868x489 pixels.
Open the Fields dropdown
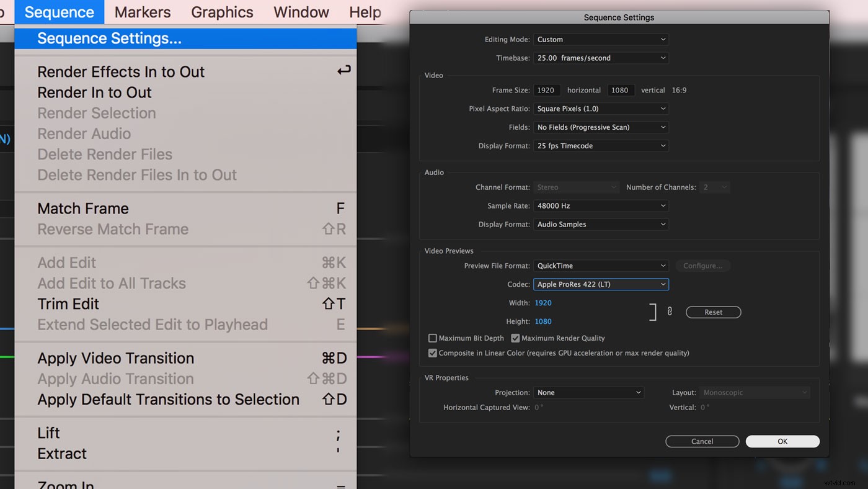[601, 127]
